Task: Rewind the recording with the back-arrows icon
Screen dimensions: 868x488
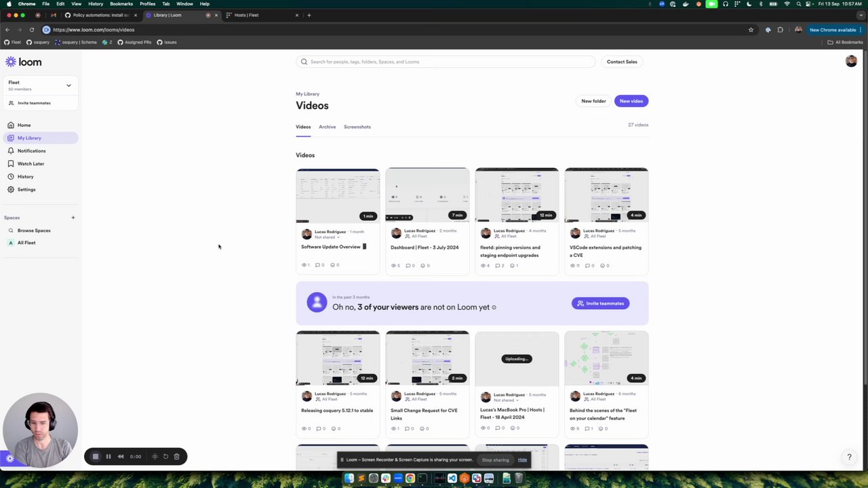Action: (121, 456)
